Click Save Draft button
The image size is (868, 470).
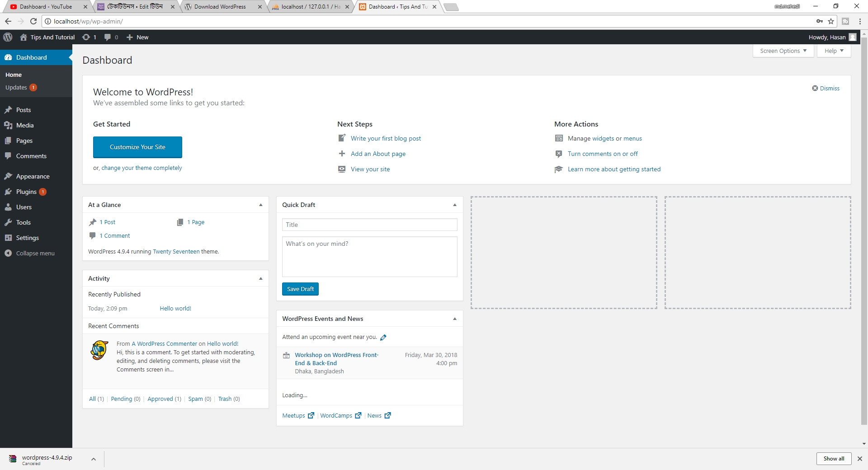[x=300, y=289]
